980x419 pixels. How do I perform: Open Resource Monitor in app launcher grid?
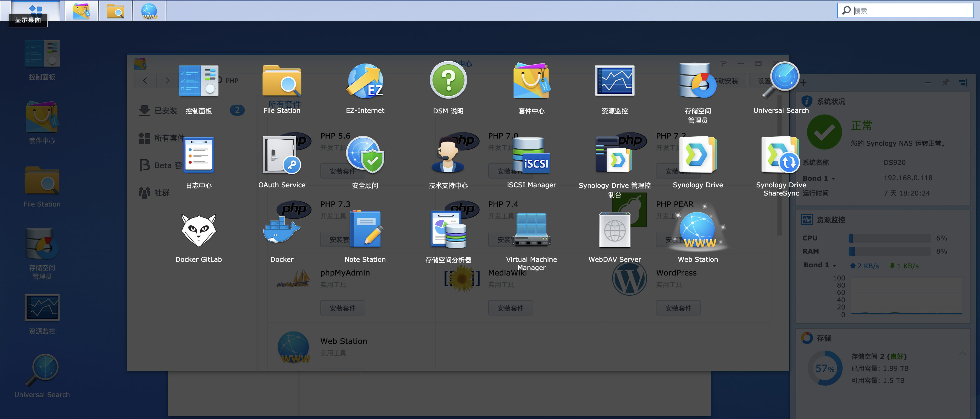pyautogui.click(x=615, y=81)
